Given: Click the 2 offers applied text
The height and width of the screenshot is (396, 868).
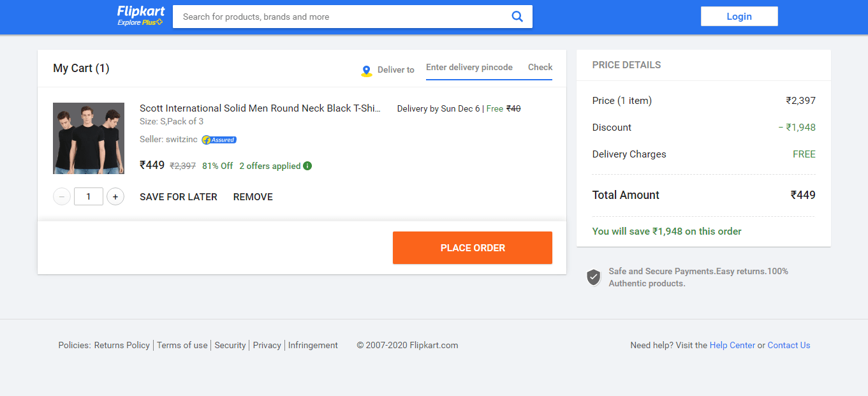Looking at the screenshot, I should 270,166.
